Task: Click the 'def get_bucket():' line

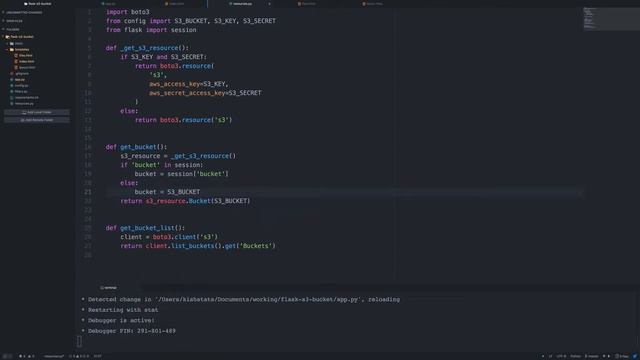Action: pyautogui.click(x=136, y=147)
